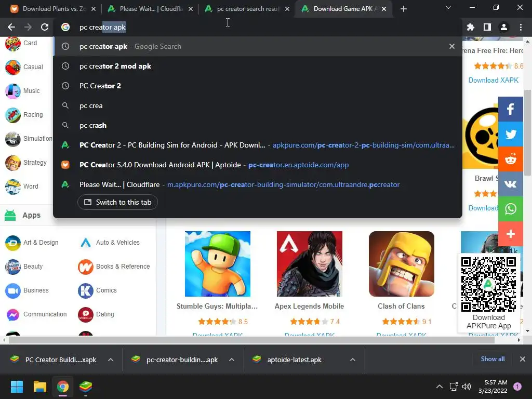Open Books & Reference category link

123,267
